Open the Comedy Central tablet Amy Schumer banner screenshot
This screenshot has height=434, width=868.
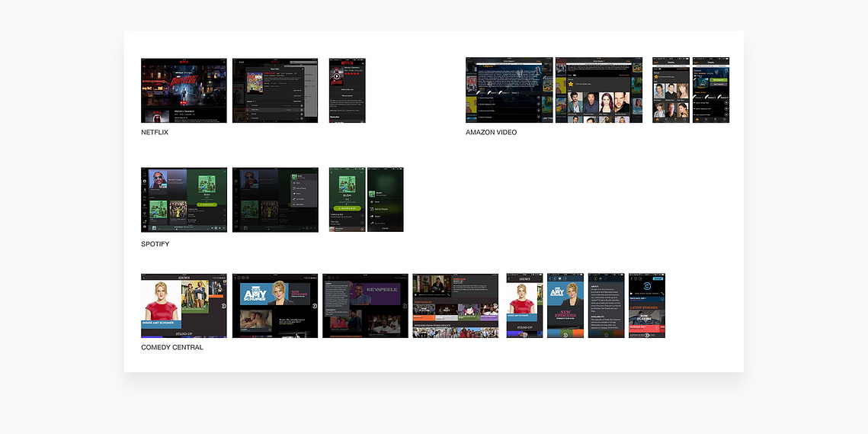(275, 305)
